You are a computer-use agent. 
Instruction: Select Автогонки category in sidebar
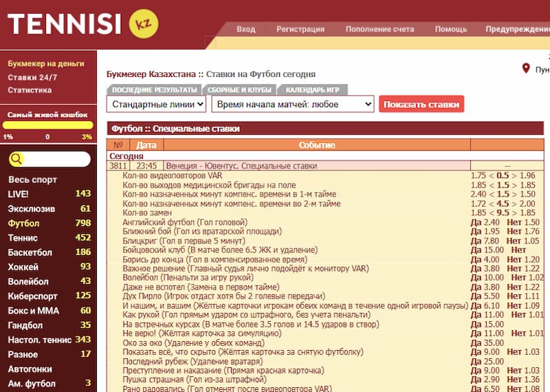pyautogui.click(x=30, y=369)
